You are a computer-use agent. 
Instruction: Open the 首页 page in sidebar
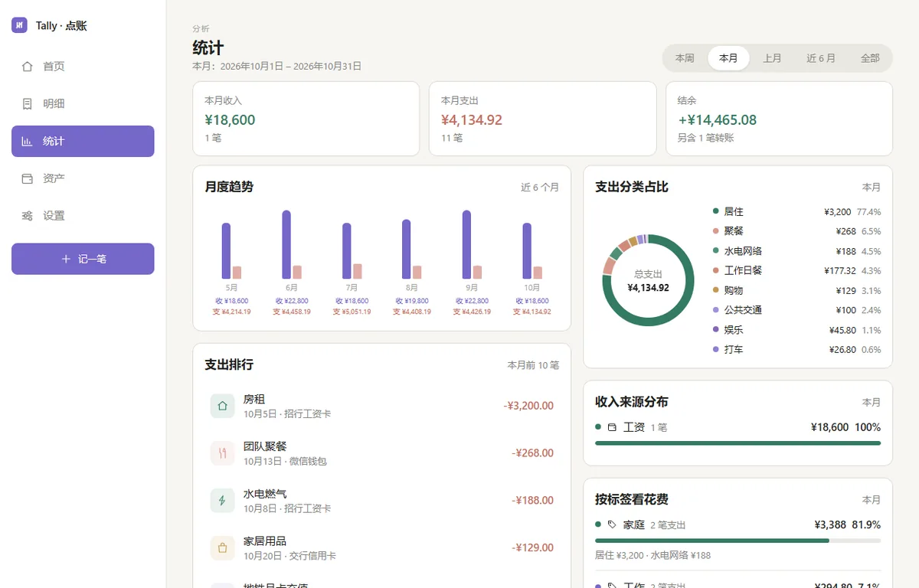[83, 67]
